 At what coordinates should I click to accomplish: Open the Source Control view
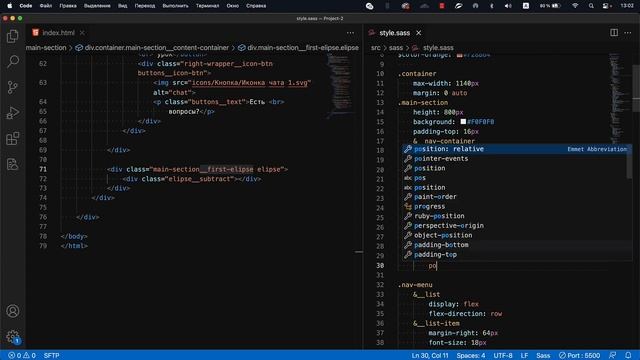pyautogui.click(x=13, y=87)
